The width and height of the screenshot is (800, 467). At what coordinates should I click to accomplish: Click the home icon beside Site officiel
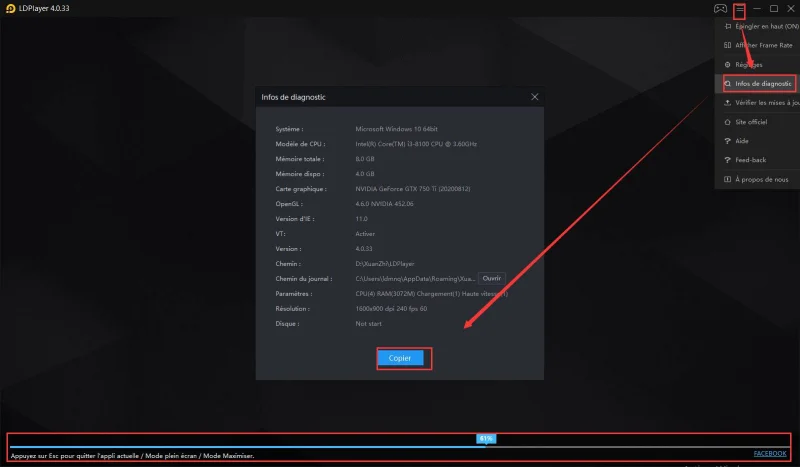click(x=728, y=122)
